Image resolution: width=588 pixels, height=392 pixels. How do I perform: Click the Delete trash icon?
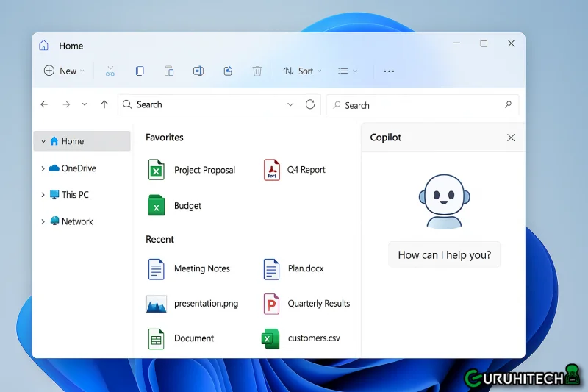point(257,71)
